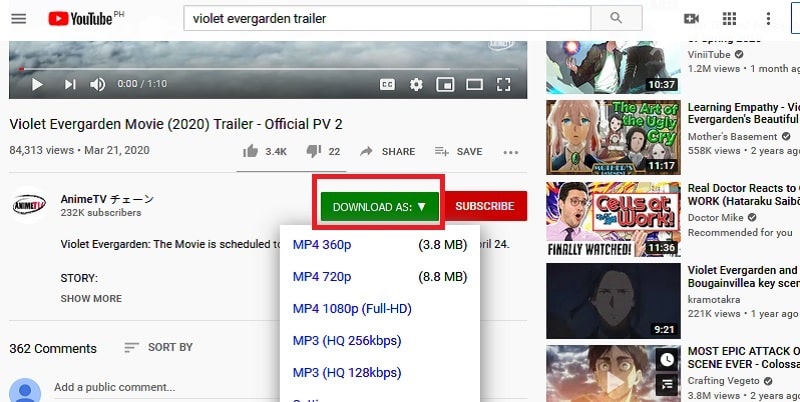Mute the player volume
Image resolution: width=800 pixels, height=402 pixels.
pos(97,84)
